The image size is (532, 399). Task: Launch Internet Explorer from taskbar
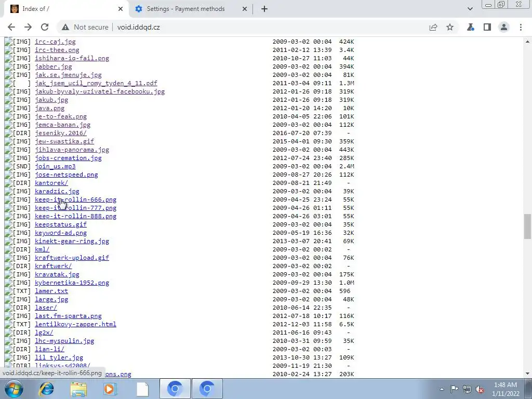[46, 389]
